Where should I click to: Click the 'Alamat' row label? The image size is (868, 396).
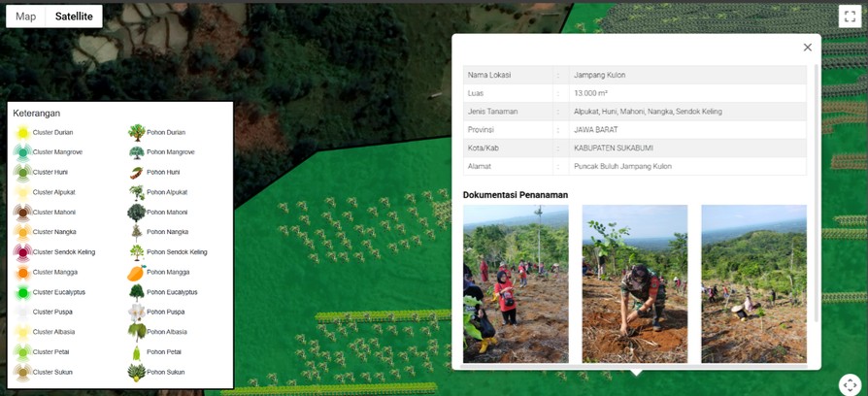[480, 167]
